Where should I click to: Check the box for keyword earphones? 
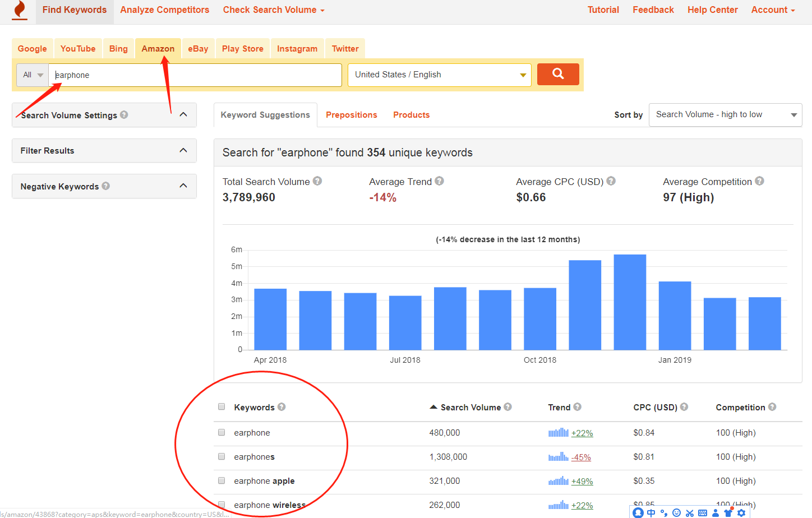click(222, 456)
